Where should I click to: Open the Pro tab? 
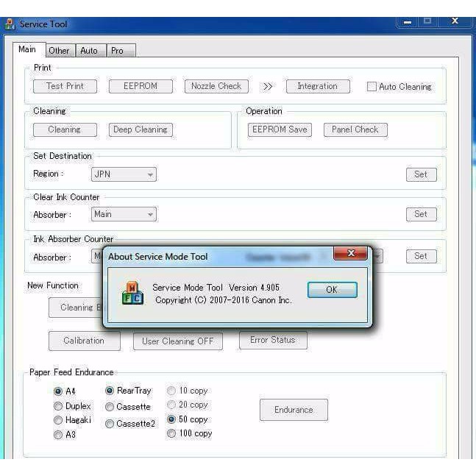point(118,51)
